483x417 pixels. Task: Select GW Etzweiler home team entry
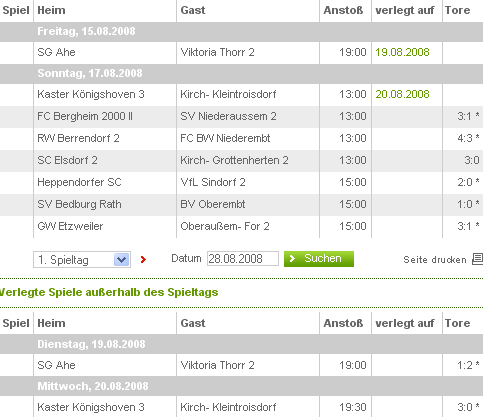[70, 226]
